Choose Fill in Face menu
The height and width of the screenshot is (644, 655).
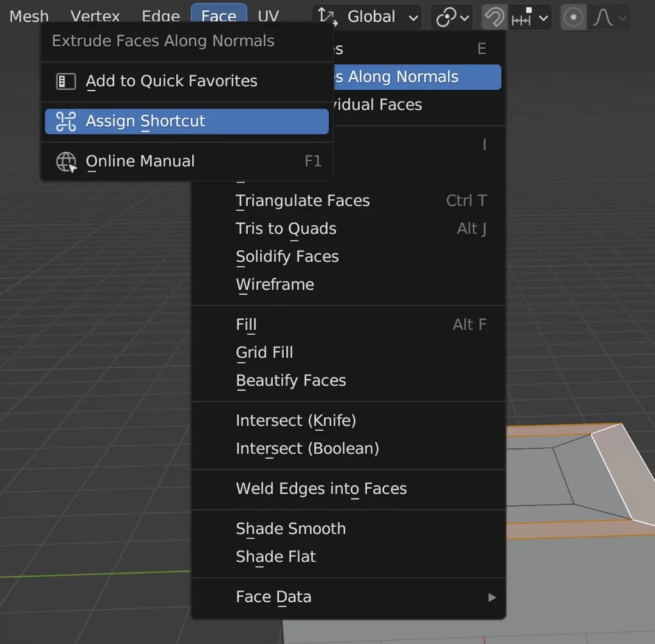(x=349, y=324)
